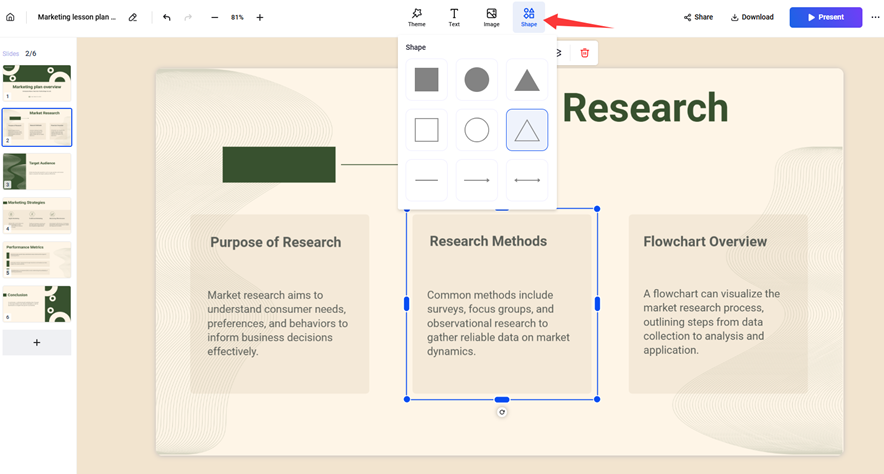Insert a filled triangle shape

click(527, 79)
